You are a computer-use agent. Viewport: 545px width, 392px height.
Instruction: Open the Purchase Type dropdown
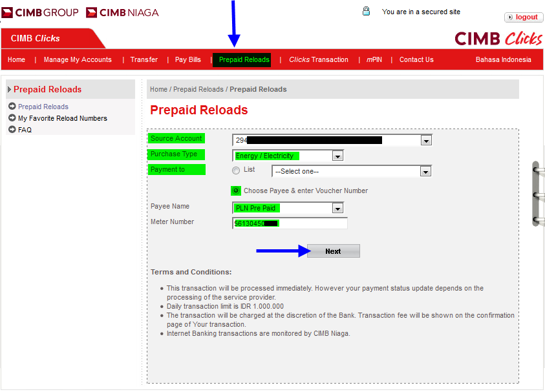(x=337, y=156)
